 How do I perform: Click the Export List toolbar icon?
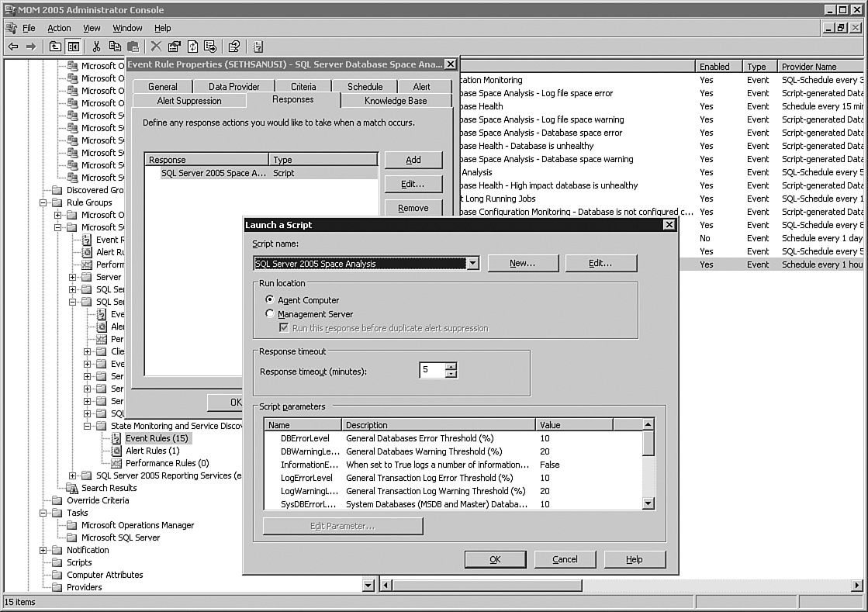(210, 47)
